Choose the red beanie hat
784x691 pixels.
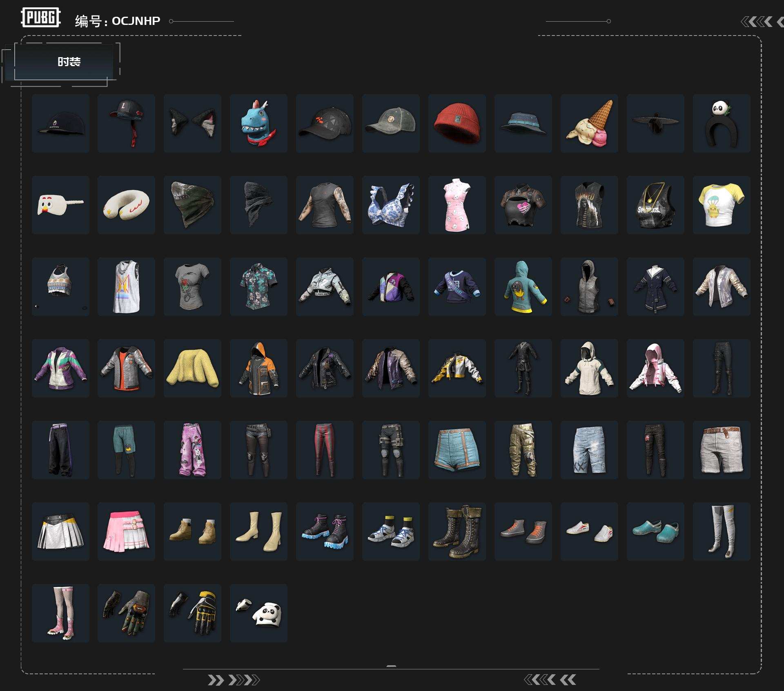[x=457, y=124]
